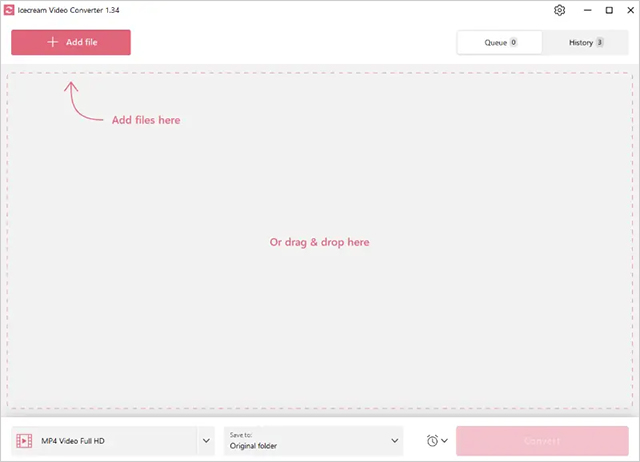Close the Icecream Video Converter window
The image size is (640, 462).
(629, 10)
